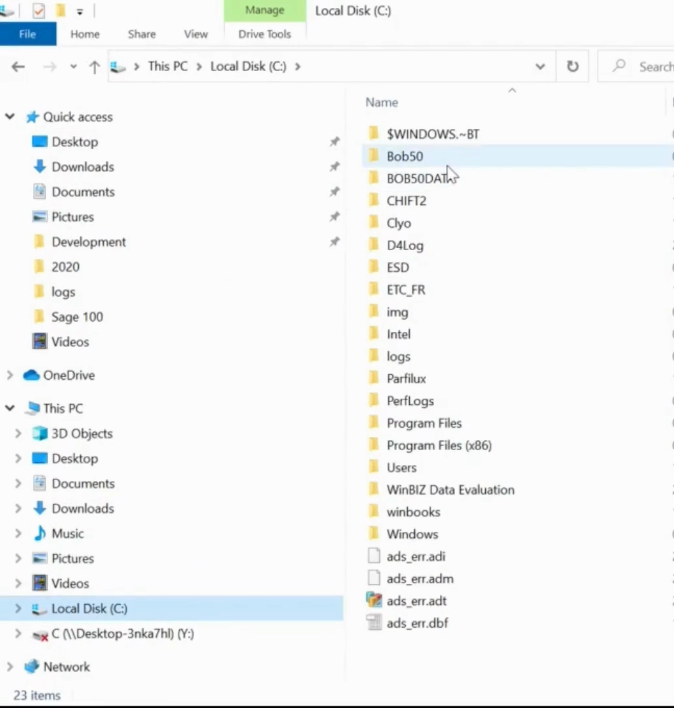Expand the Local Disk (C:) tree node
This screenshot has width=674, height=708.
tap(18, 609)
